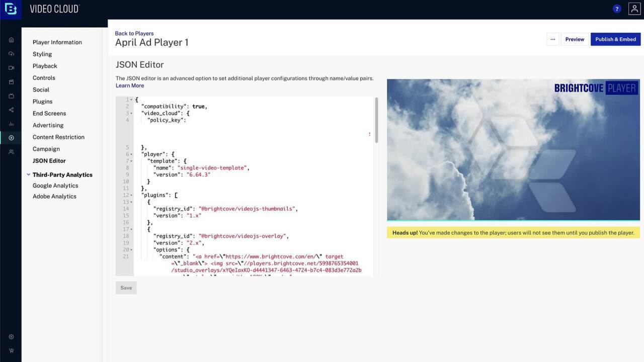This screenshot has width=644, height=362.
Task: Go to Player Information settings
Action: [x=57, y=42]
